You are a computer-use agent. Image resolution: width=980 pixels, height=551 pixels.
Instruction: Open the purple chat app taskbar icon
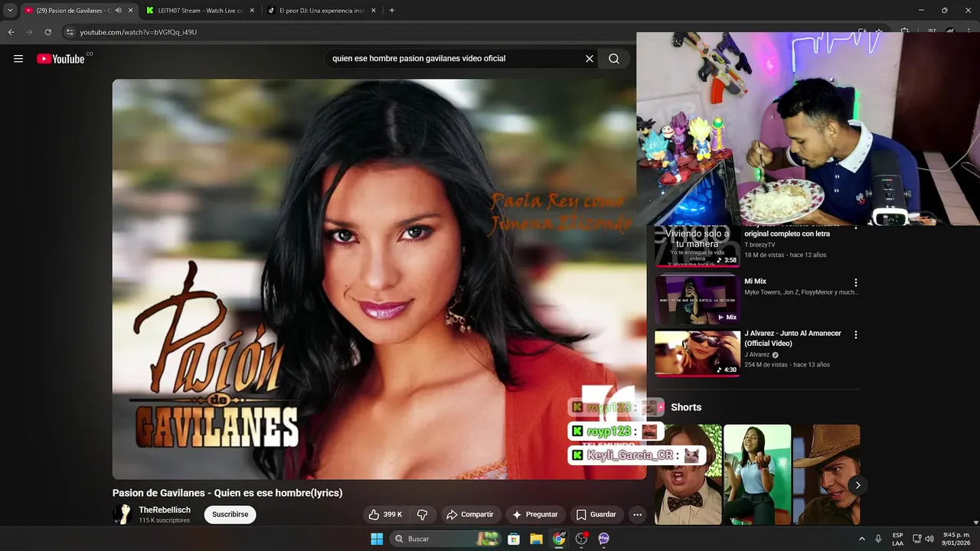603,539
